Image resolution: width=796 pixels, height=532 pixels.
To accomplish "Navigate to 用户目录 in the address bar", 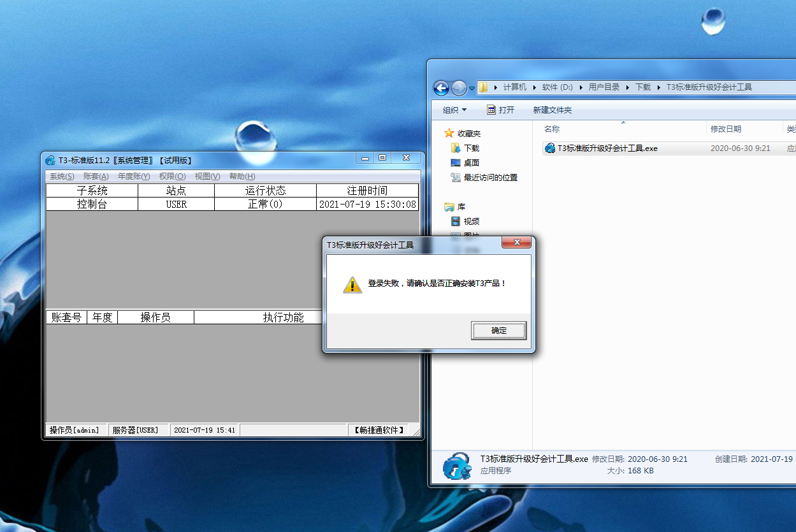I will tap(604, 87).
